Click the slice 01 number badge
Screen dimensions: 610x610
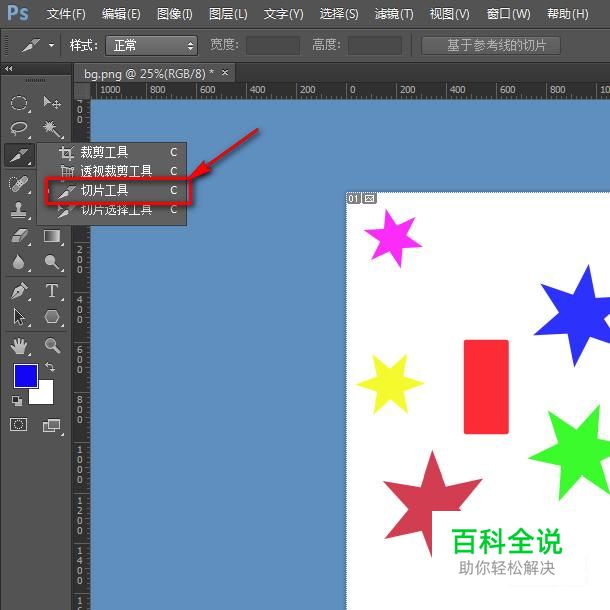click(x=354, y=198)
